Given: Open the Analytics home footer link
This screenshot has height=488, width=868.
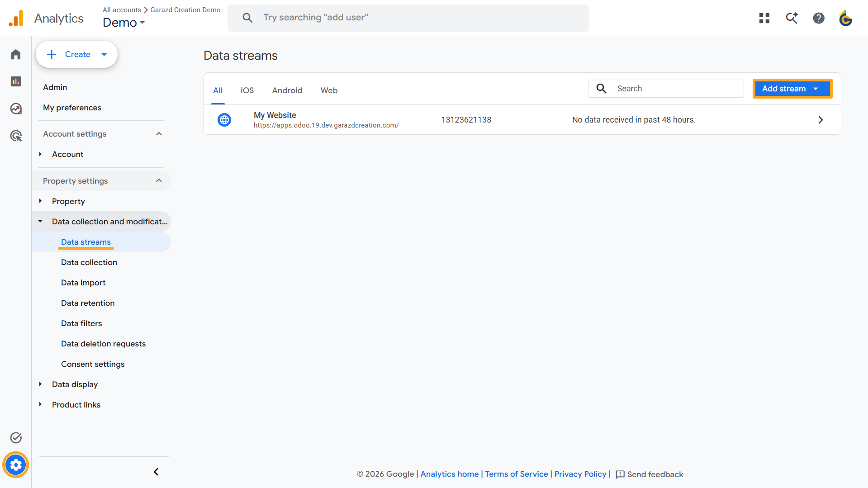Looking at the screenshot, I should tap(450, 474).
